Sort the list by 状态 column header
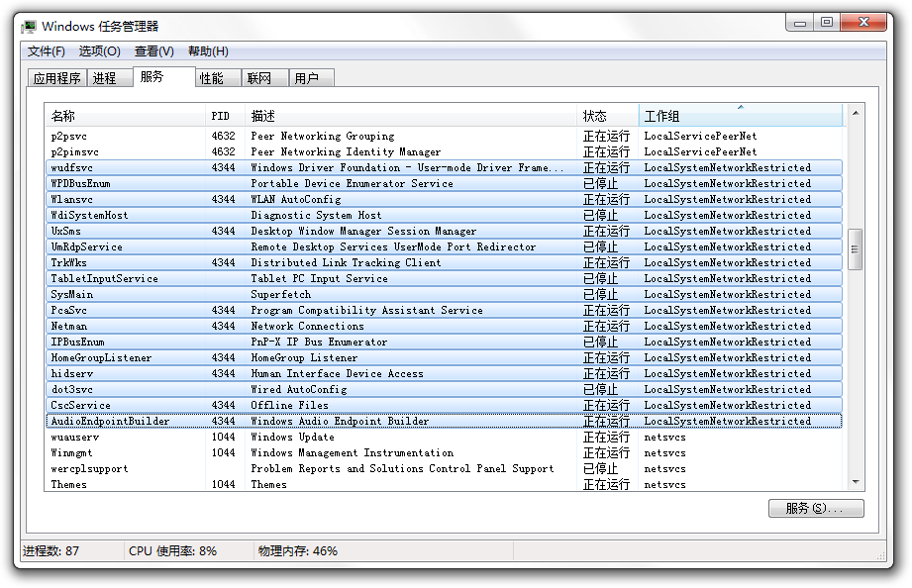912x588 pixels. tap(606, 116)
